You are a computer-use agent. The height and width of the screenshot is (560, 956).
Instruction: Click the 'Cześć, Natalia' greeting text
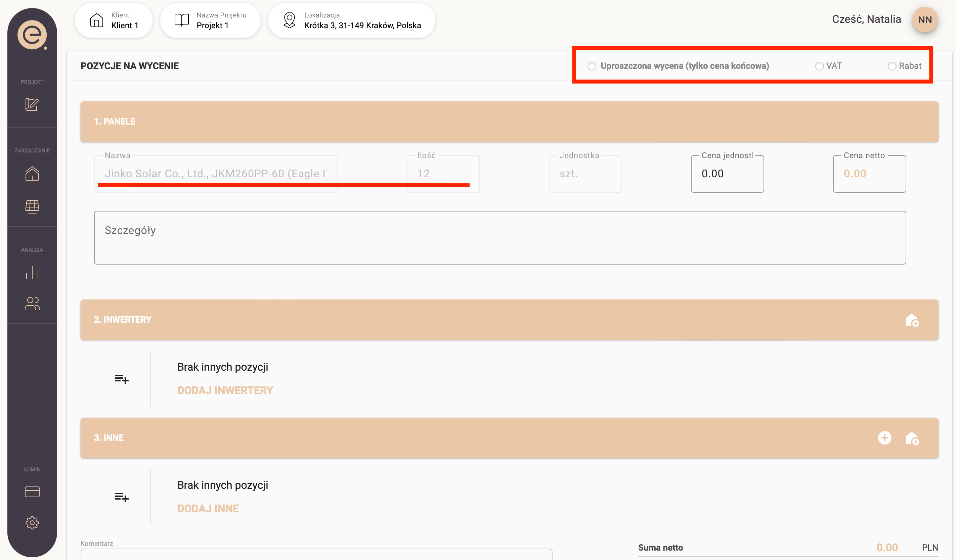[866, 19]
